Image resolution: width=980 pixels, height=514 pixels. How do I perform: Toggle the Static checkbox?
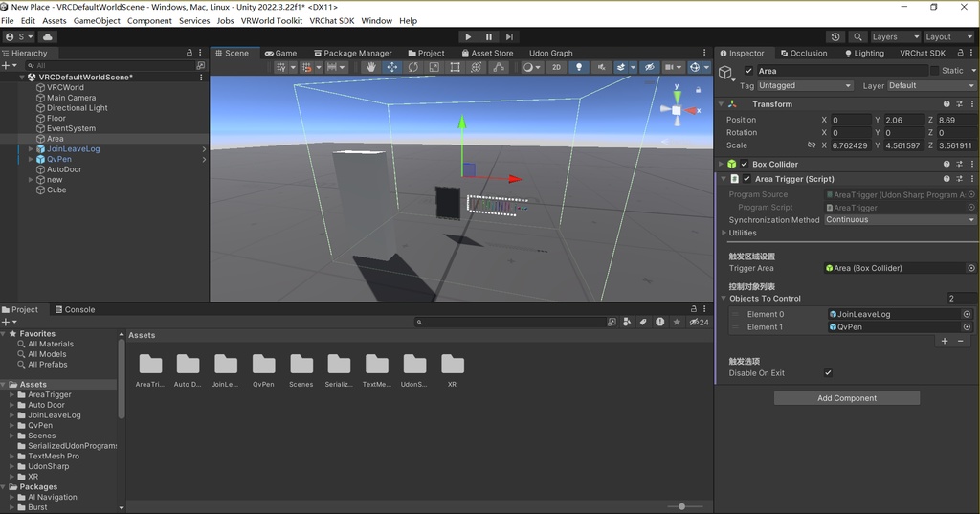click(934, 71)
